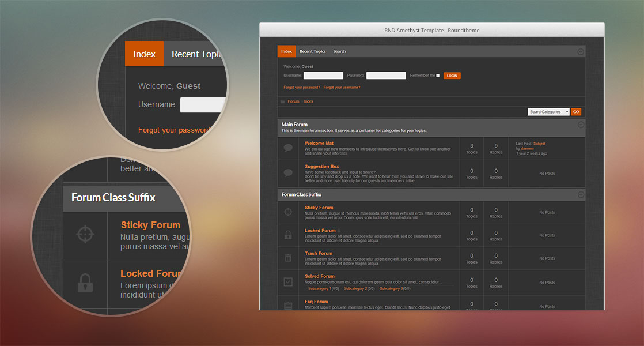Click the Username input field in the forum window

coord(323,76)
